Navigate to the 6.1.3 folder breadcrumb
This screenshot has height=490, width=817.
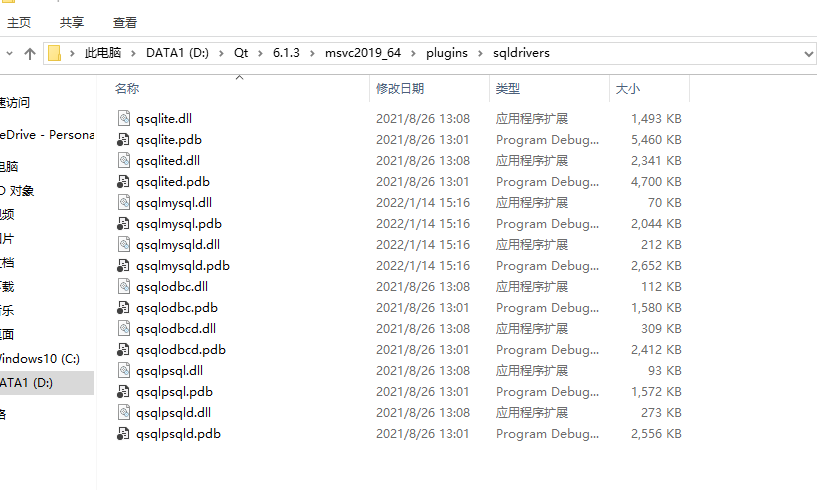pyautogui.click(x=287, y=53)
